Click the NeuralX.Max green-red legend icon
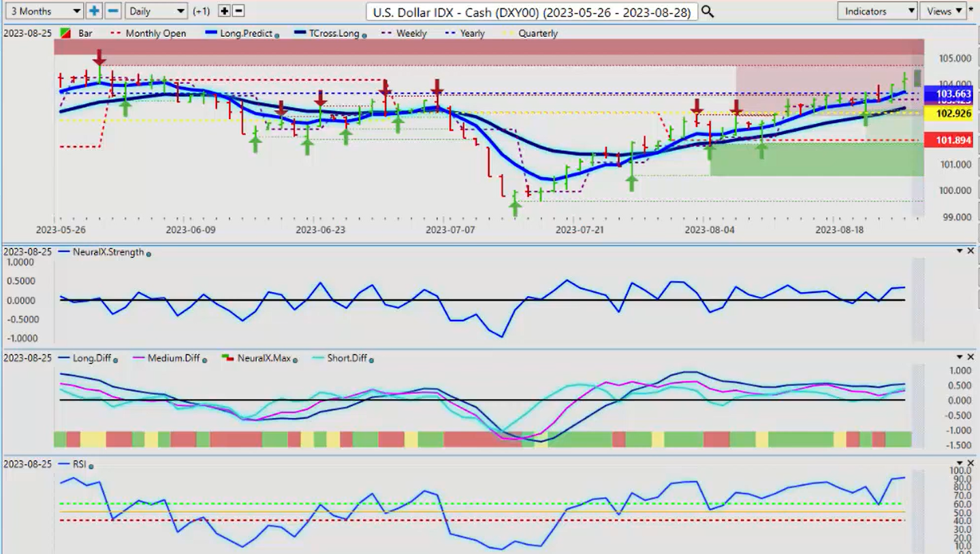Viewport: 980px width, 554px height. 227,358
